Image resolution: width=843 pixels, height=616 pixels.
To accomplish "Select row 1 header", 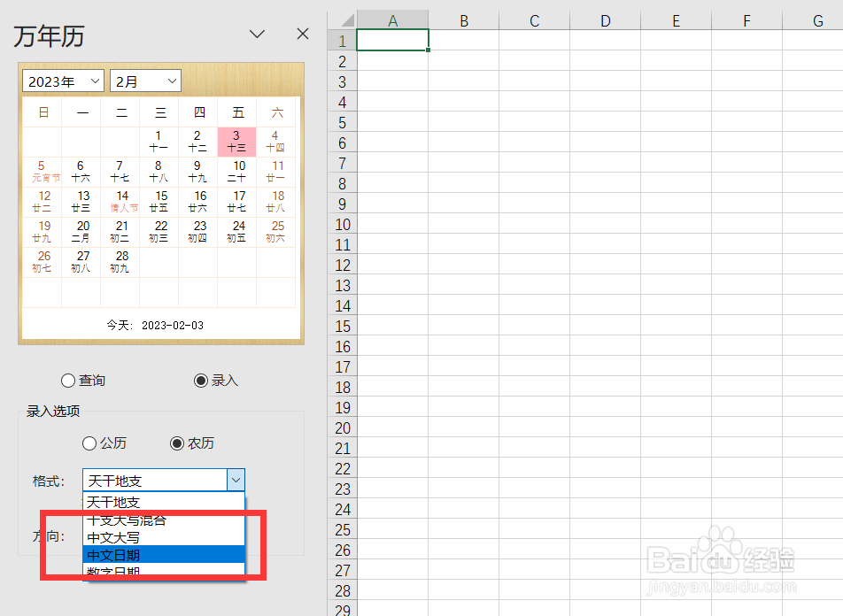I will 343,41.
